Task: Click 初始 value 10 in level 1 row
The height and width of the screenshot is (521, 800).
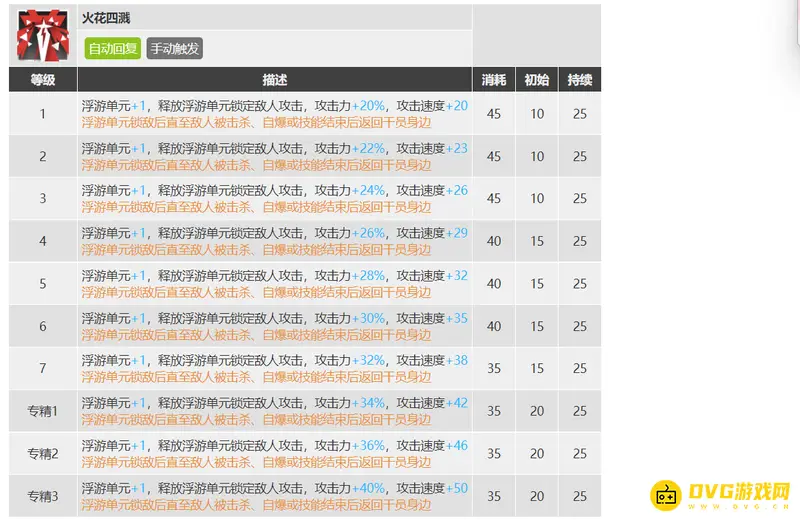Action: (x=537, y=114)
